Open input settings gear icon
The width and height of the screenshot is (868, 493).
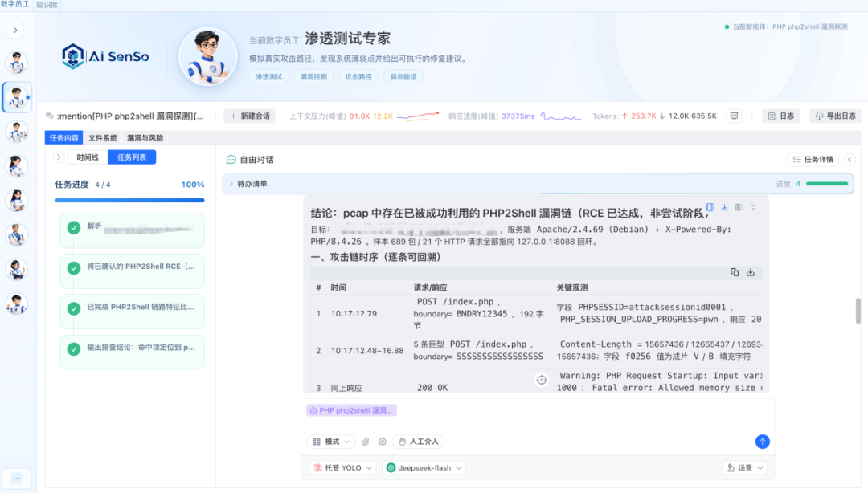click(383, 442)
